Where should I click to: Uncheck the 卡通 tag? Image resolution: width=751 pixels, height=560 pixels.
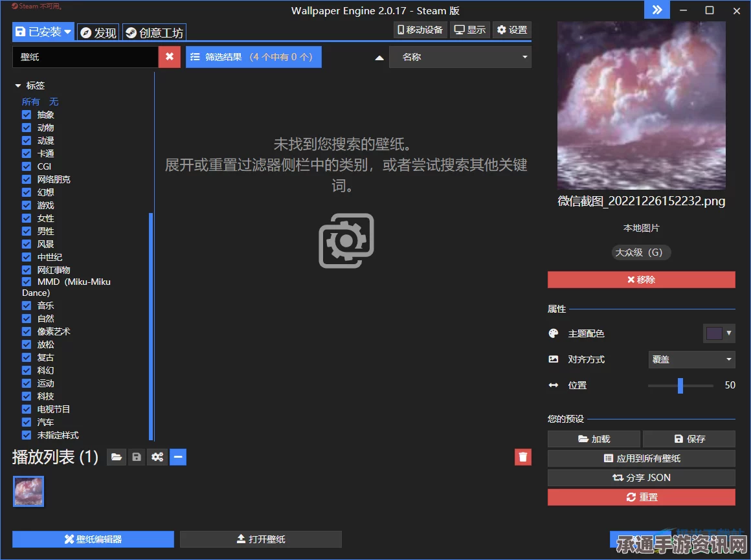click(27, 153)
